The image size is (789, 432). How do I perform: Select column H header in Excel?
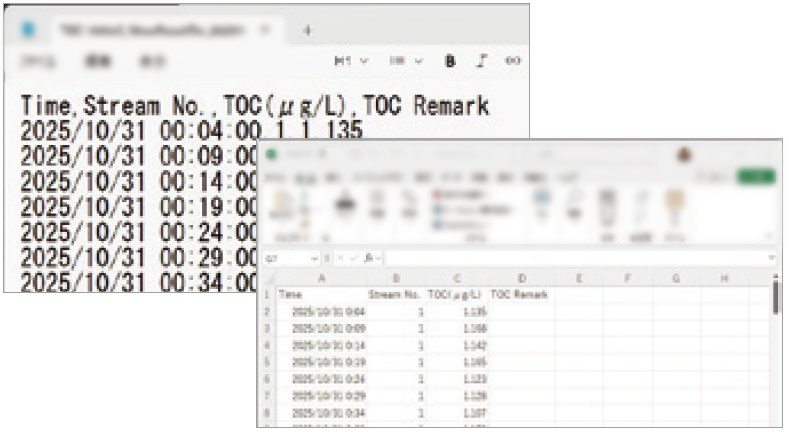click(724, 278)
